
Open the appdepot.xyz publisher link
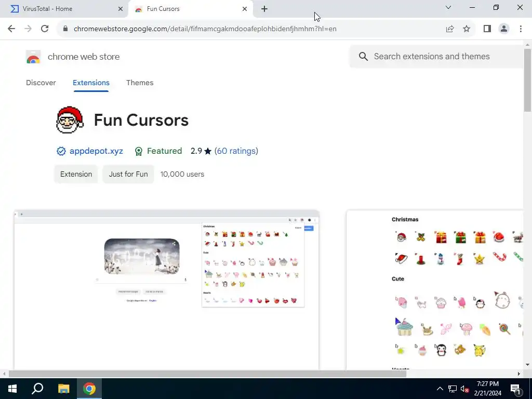tap(96, 151)
